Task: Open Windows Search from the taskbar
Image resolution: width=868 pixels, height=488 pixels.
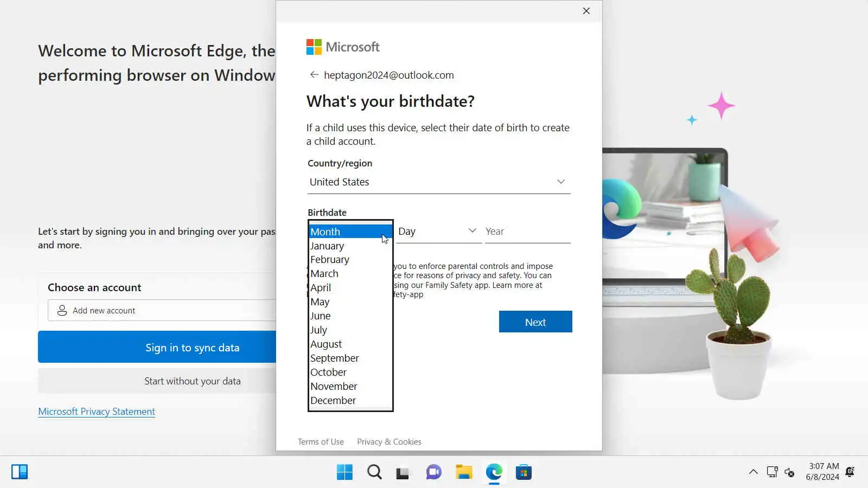Action: coord(374,472)
